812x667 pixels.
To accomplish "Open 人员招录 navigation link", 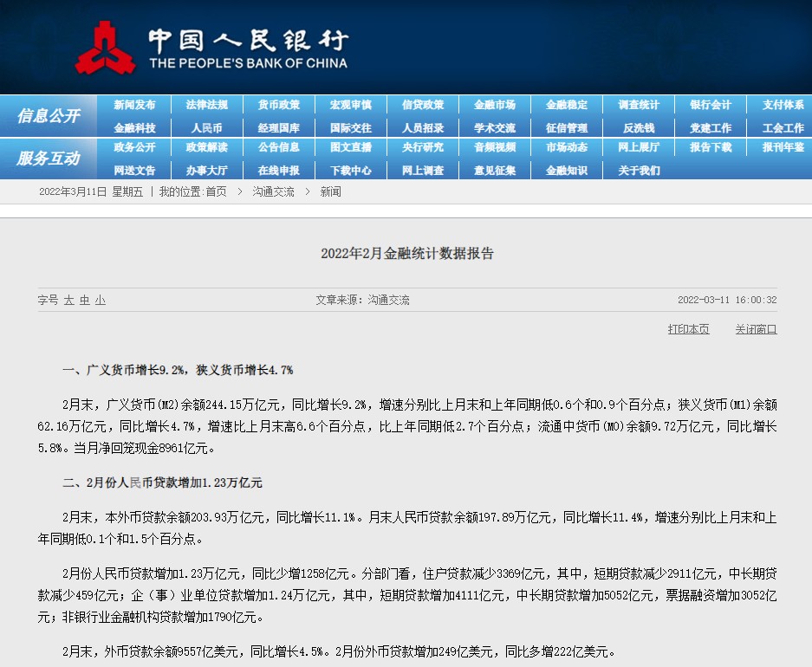I will (423, 128).
